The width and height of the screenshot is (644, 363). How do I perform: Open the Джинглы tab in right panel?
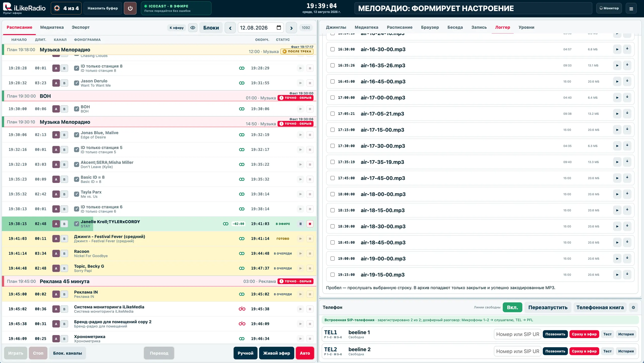pos(336,27)
